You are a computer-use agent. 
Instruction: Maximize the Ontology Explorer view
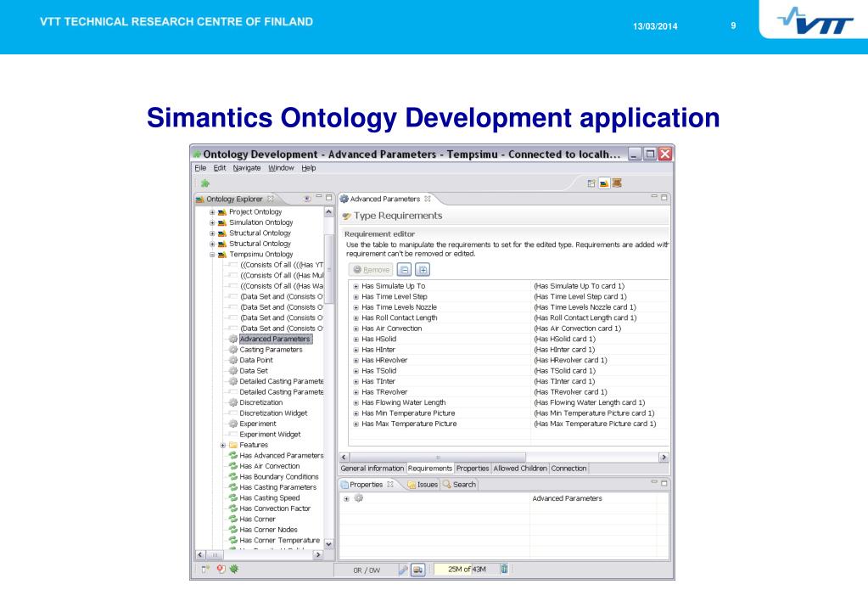(x=329, y=197)
